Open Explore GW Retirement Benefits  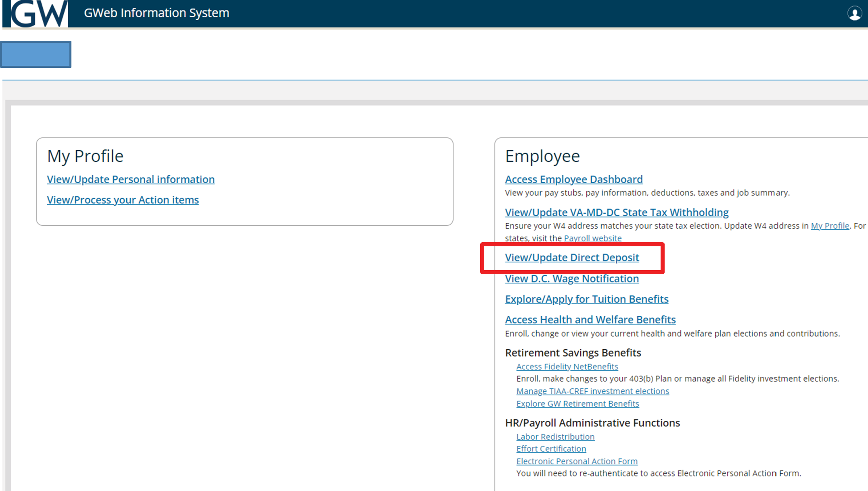[x=577, y=404]
